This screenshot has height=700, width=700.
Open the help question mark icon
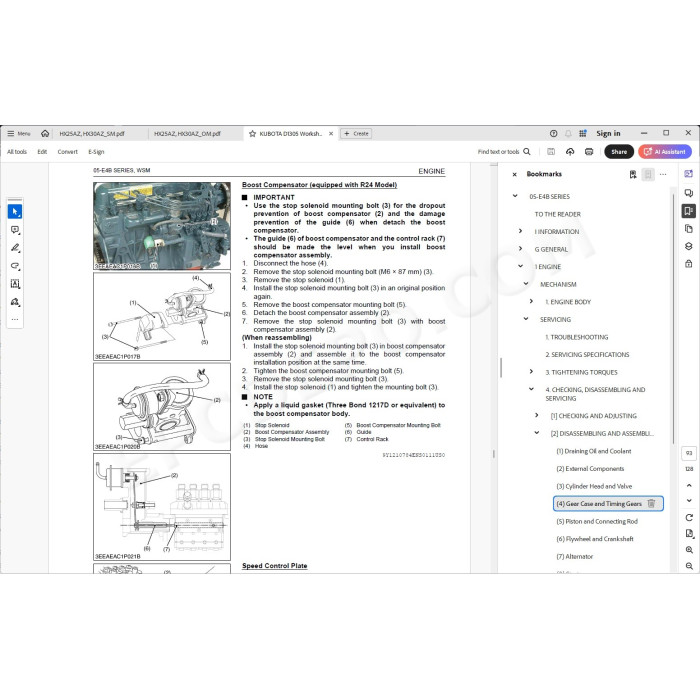click(x=554, y=133)
